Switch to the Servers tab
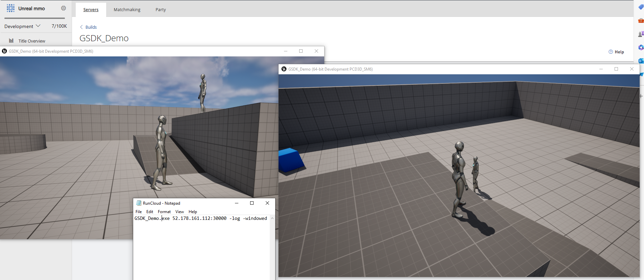644x280 pixels. click(x=91, y=9)
